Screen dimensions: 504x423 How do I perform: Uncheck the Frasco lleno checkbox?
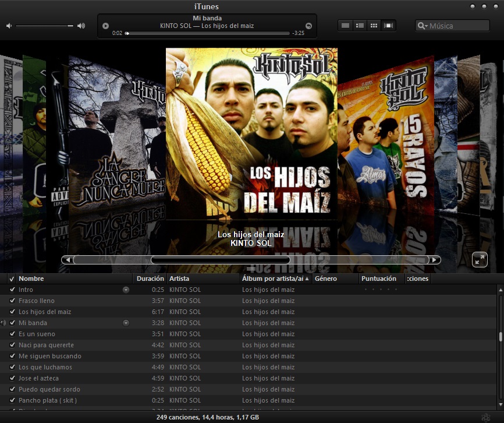pyautogui.click(x=12, y=301)
